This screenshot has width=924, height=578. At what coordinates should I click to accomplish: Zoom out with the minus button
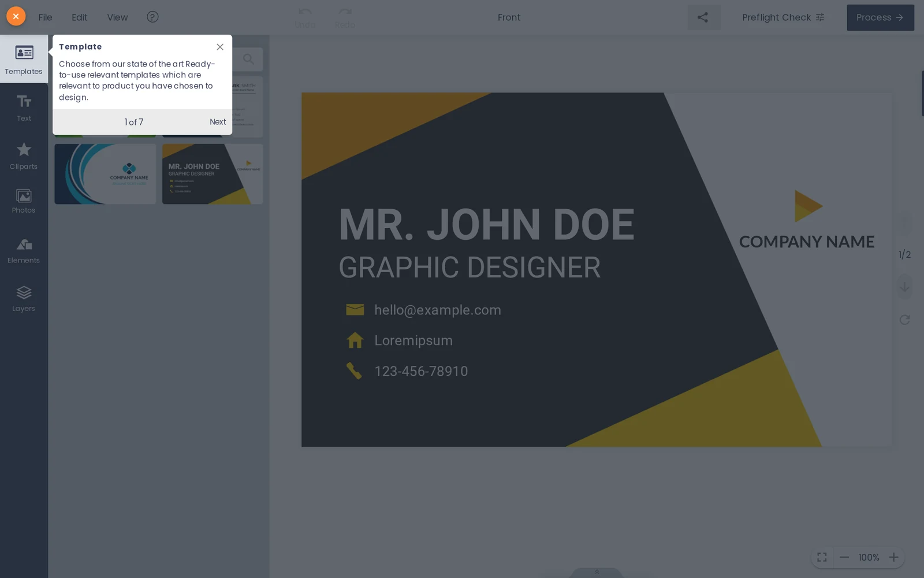click(x=844, y=557)
